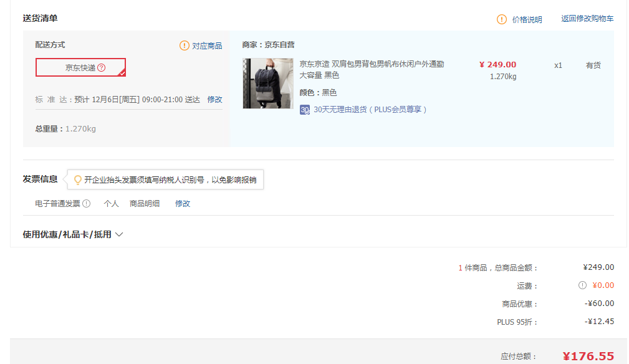Click the 商品优惠 -¥60.00 value
The width and height of the screenshot is (629, 364).
point(599,303)
